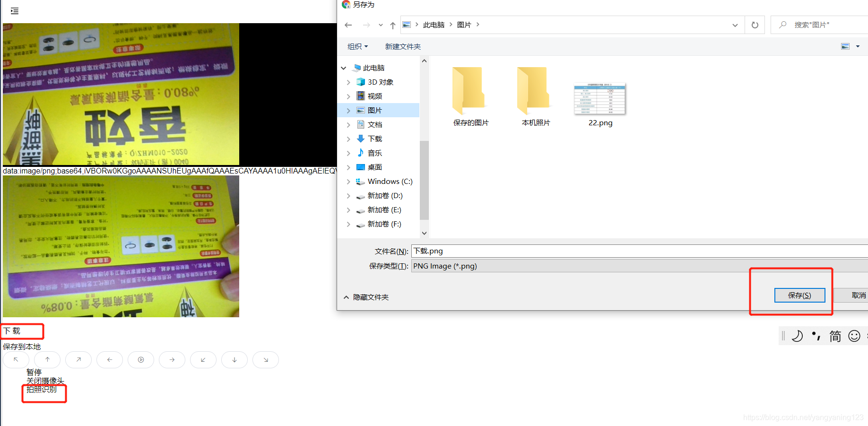This screenshot has height=426, width=868.
Task: Click the 保存到本地 link
Action: 22,347
